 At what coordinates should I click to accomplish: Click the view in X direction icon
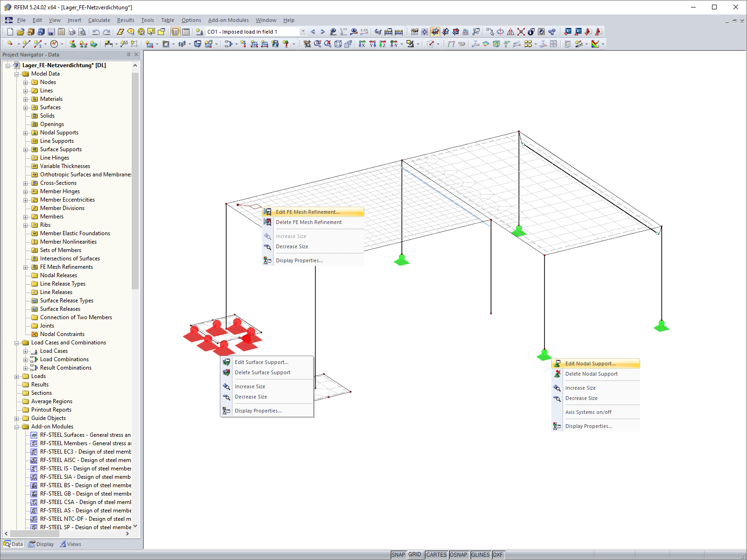pos(362,44)
